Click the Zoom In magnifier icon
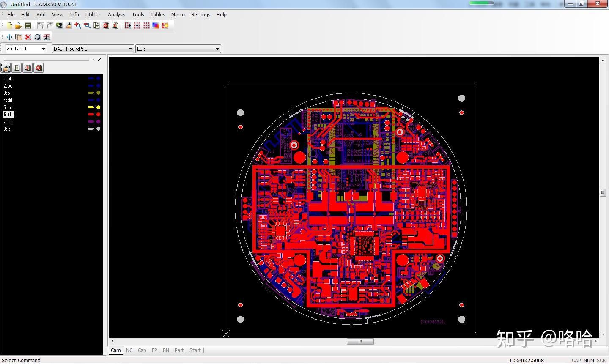 point(78,26)
